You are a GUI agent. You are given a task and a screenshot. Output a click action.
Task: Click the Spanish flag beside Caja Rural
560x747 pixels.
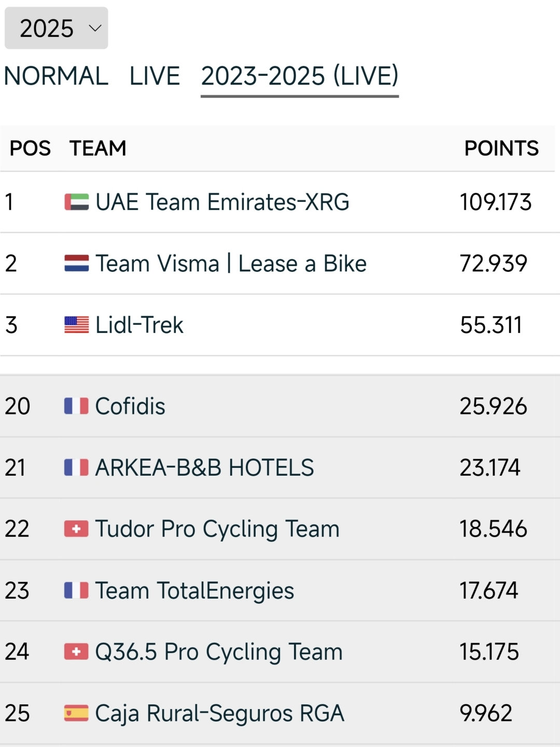76,713
